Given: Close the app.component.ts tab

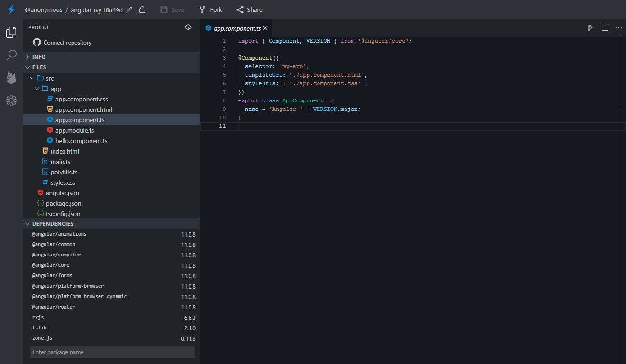Looking at the screenshot, I should (265, 28).
